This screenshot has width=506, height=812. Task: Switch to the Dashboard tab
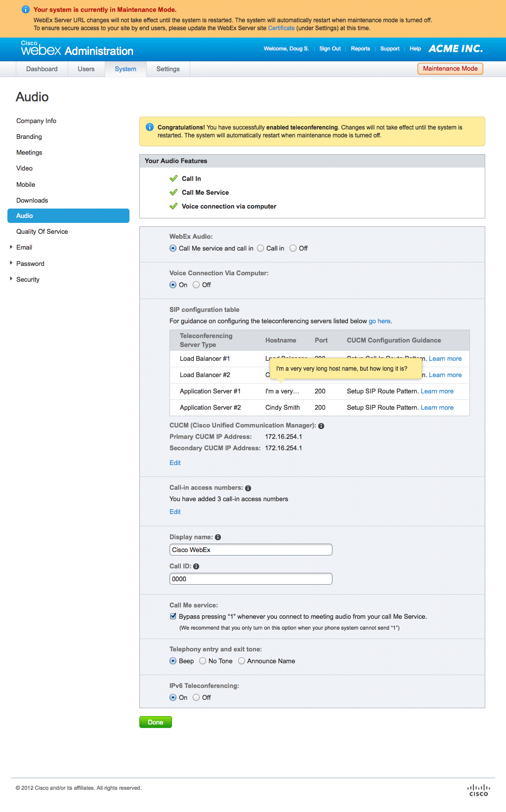pos(42,69)
